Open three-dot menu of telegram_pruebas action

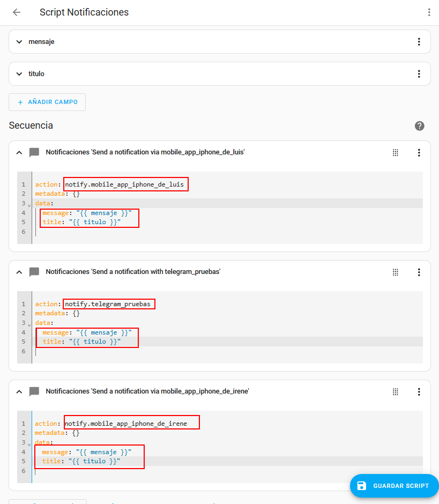pos(419,272)
